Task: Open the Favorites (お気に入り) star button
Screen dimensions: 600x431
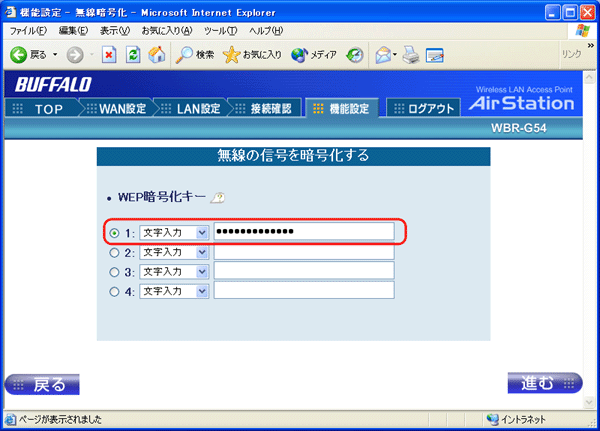Action: [253, 55]
